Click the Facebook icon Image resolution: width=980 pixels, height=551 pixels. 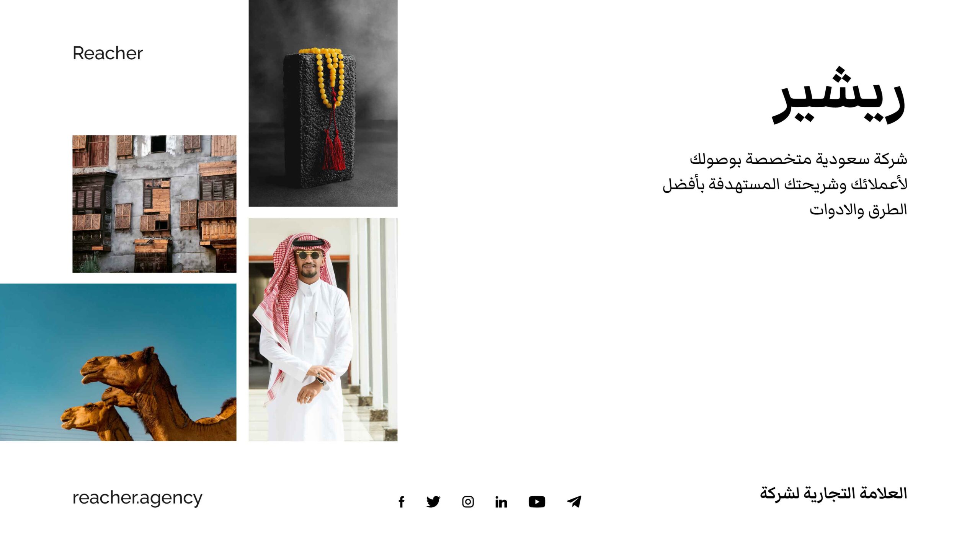(401, 502)
